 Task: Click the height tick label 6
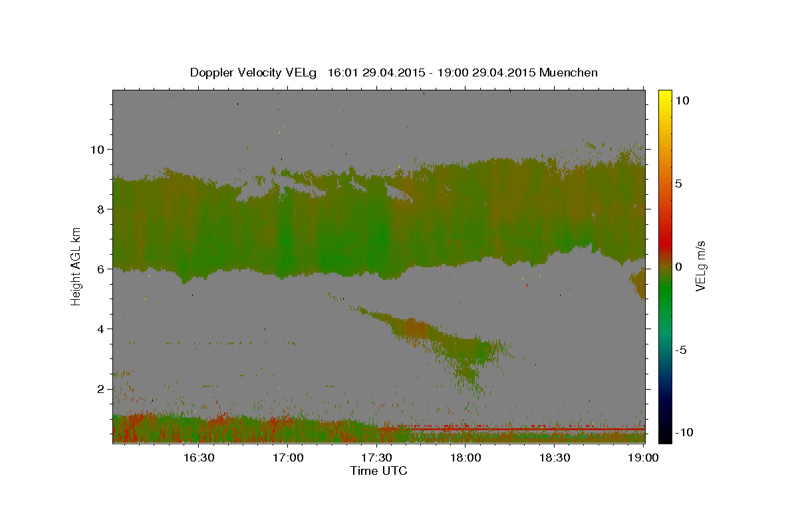point(102,269)
